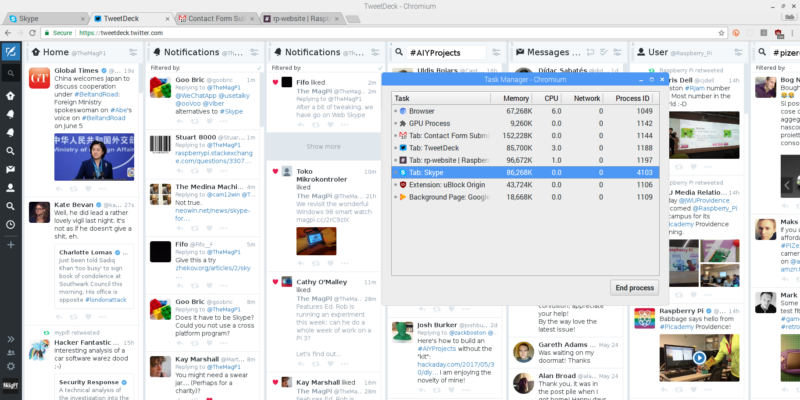
Task: Toggle the Home column filter settings
Action: (x=133, y=51)
